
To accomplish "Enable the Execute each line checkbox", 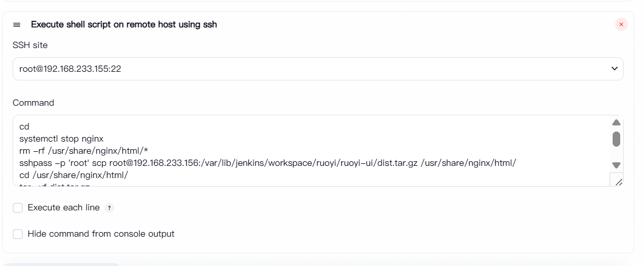I will [x=18, y=208].
